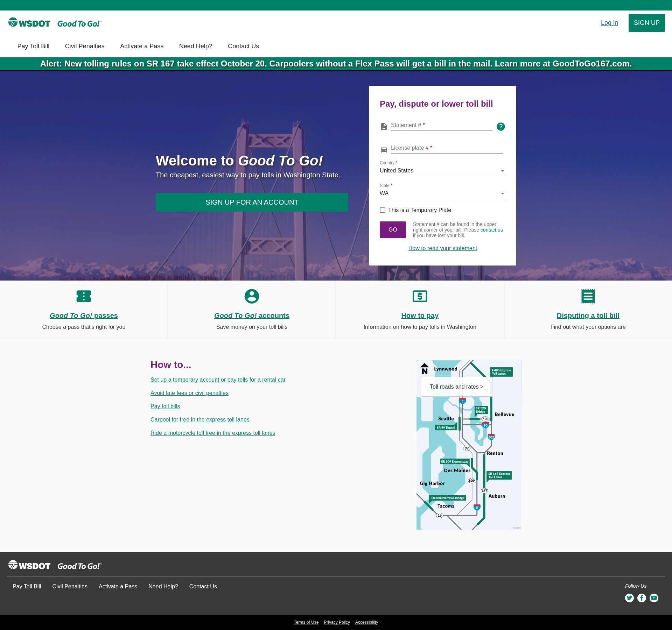Open Activate a Pass in the top navigation
This screenshot has height=630, width=672.
tap(142, 46)
